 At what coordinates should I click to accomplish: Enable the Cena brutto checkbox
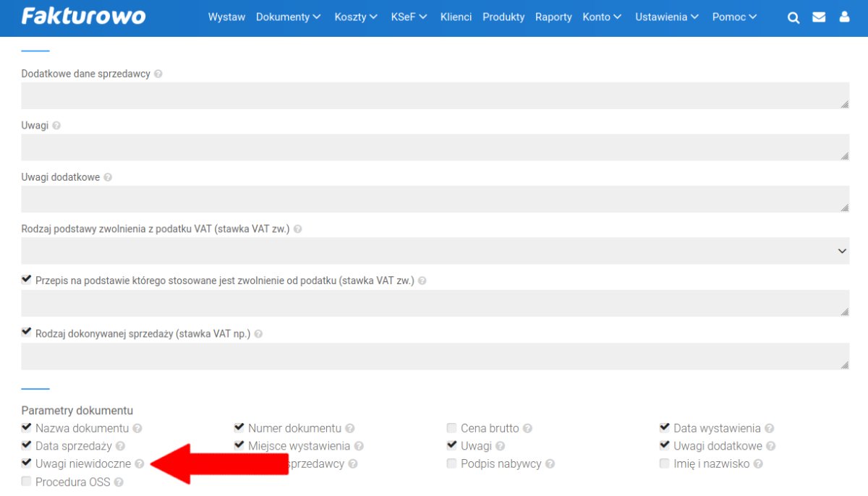tap(452, 428)
